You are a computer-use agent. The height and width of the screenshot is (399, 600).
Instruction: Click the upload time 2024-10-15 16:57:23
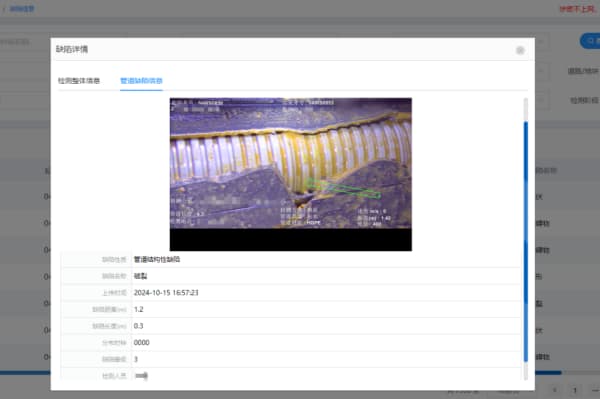pyautogui.click(x=166, y=293)
